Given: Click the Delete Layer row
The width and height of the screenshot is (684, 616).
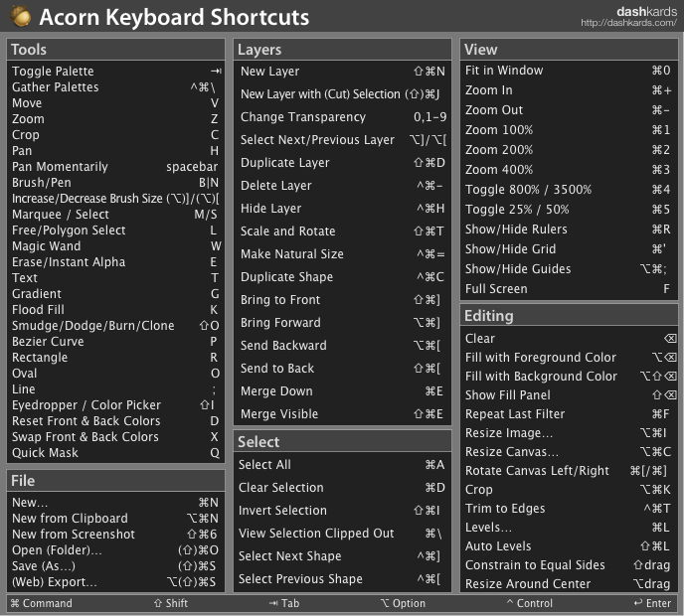Looking at the screenshot, I should click(342, 186).
